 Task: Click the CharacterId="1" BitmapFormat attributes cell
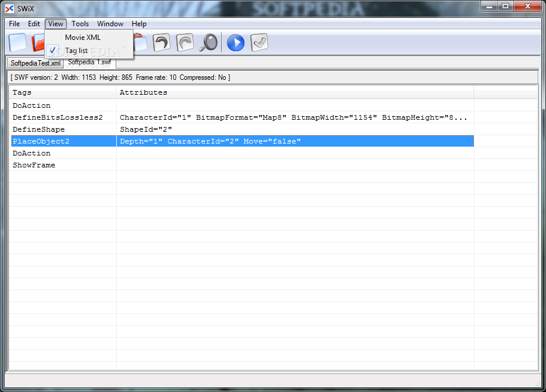click(x=295, y=117)
